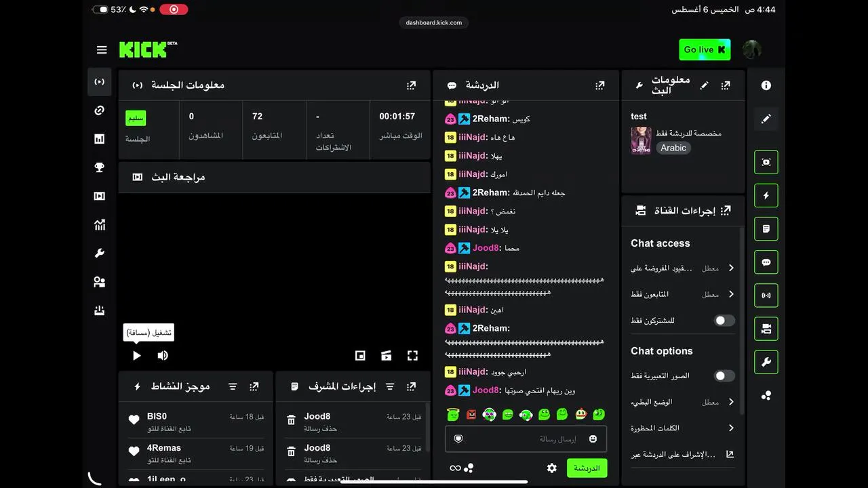Open the stream (live) page in the left sidebar

(x=100, y=82)
